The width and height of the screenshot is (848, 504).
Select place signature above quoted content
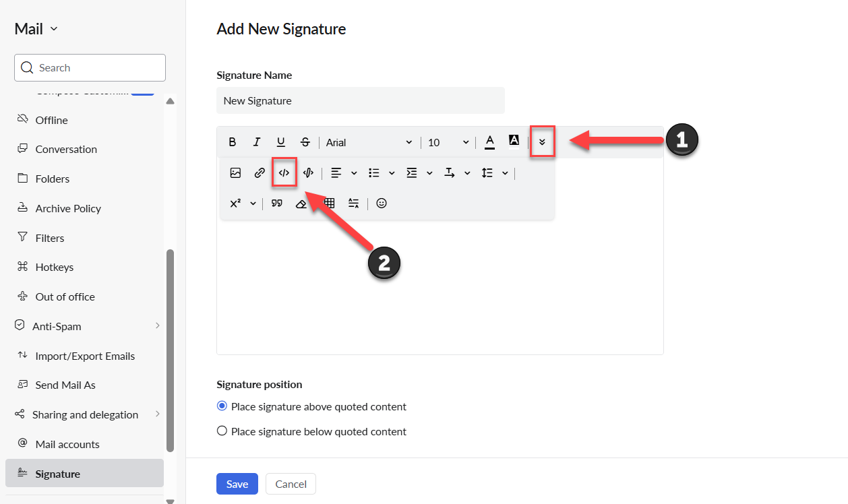point(222,406)
